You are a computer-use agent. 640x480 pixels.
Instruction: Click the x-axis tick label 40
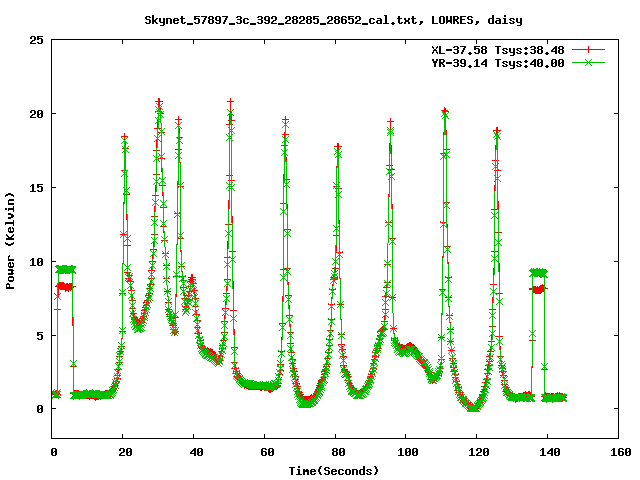point(196,452)
